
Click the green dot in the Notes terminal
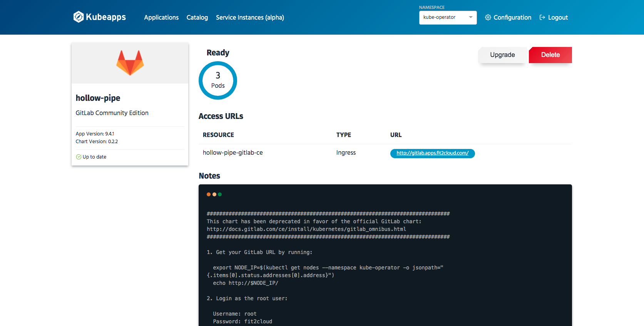[220, 194]
